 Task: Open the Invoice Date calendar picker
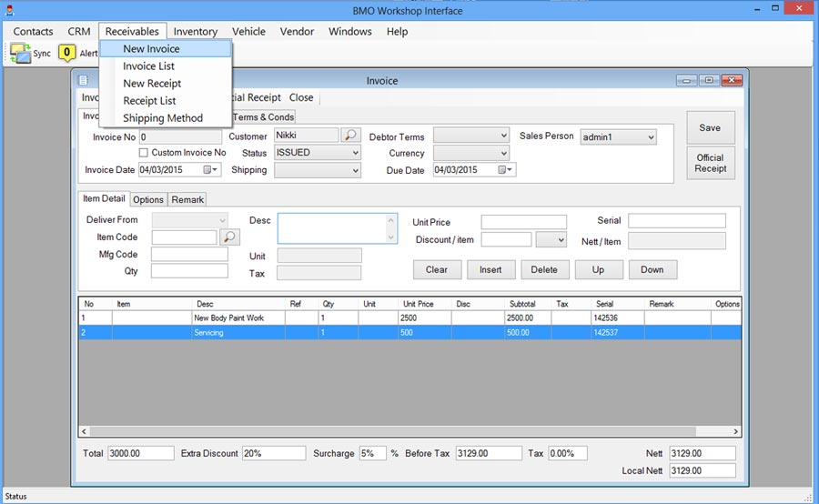coord(210,170)
